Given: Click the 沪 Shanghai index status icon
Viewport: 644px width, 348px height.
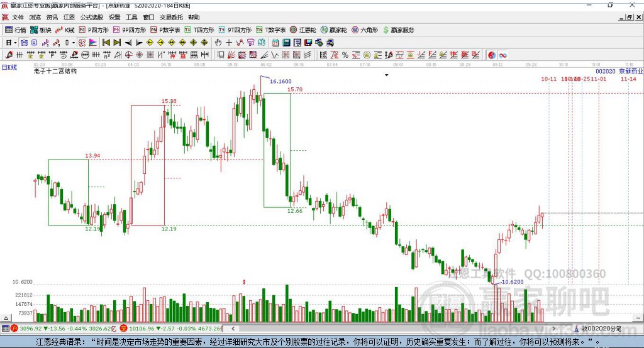Looking at the screenshot, I should click(x=15, y=329).
